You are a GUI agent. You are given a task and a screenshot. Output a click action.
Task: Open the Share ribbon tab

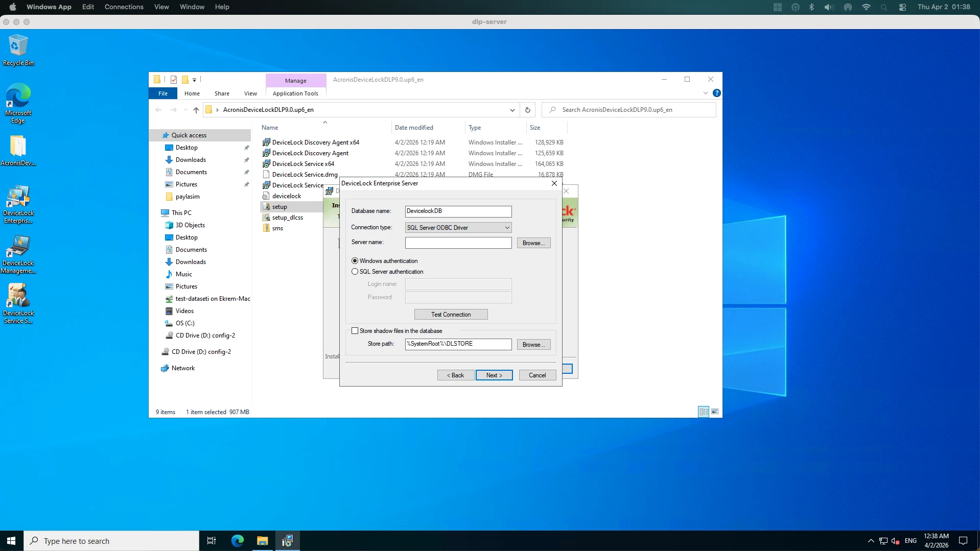pyautogui.click(x=222, y=93)
